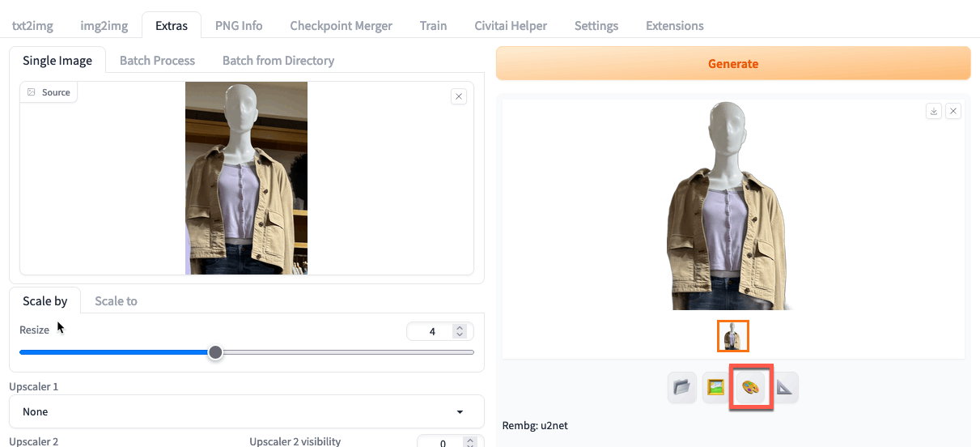The width and height of the screenshot is (980, 447).
Task: Click the output mannequin preview image
Action: coord(726,206)
